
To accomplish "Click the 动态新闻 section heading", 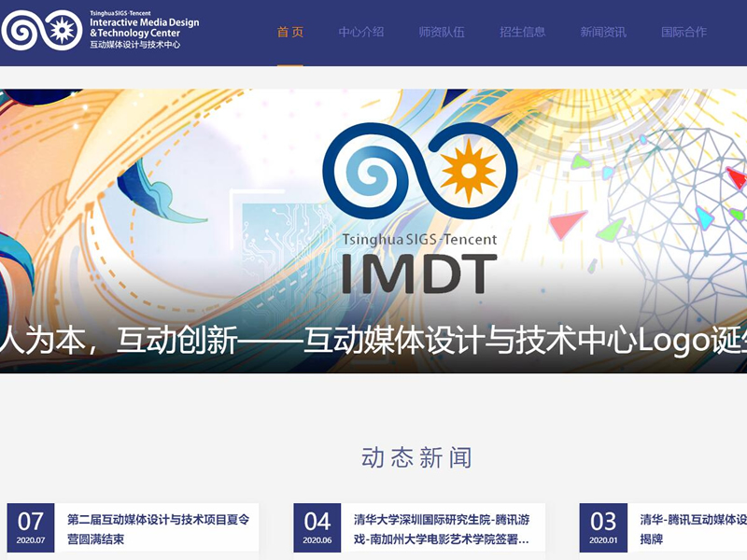I will (416, 457).
